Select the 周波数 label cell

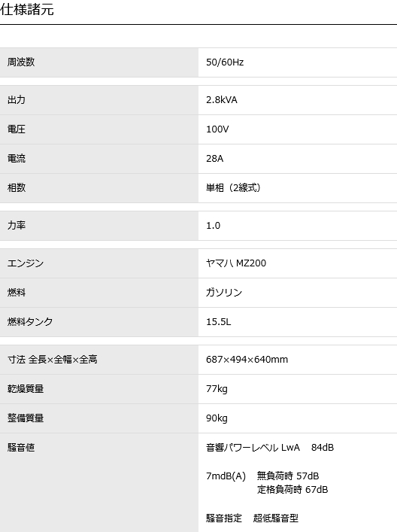[99, 62]
